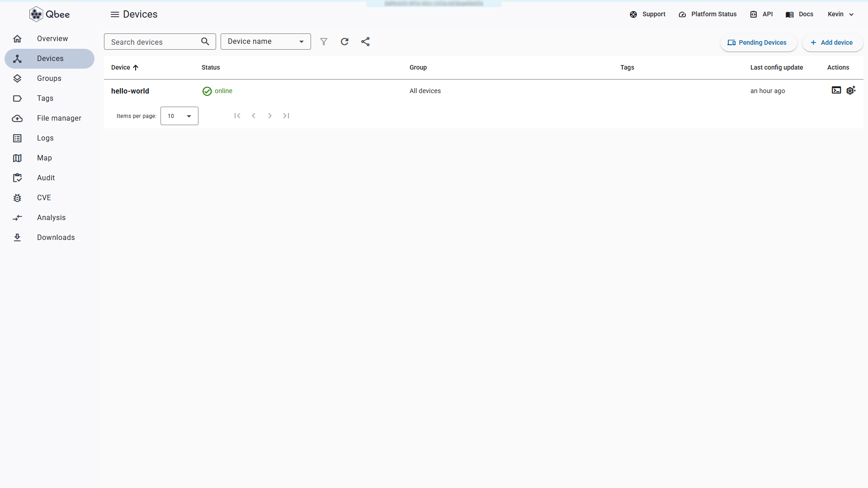The image size is (868, 488).
Task: Click the online status of hello-world
Action: pyautogui.click(x=217, y=91)
